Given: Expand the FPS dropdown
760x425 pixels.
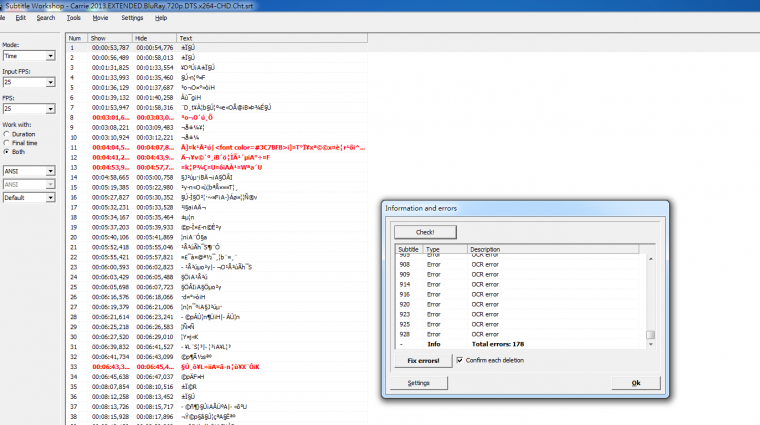Looking at the screenshot, I should point(50,109).
